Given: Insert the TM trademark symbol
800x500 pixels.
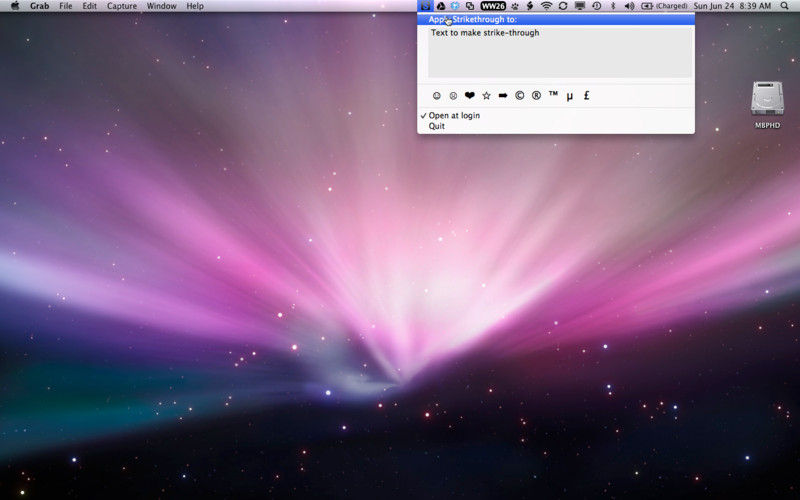Looking at the screenshot, I should (553, 95).
